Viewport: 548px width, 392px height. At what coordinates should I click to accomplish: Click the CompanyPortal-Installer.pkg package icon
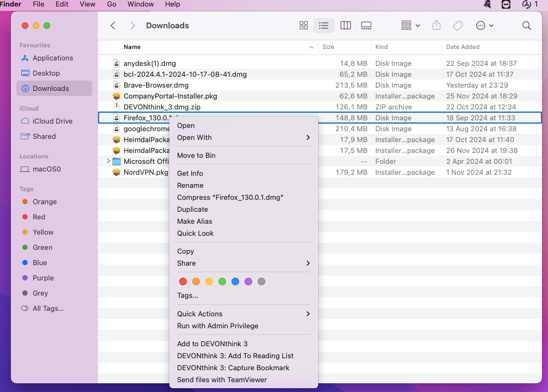coord(117,96)
